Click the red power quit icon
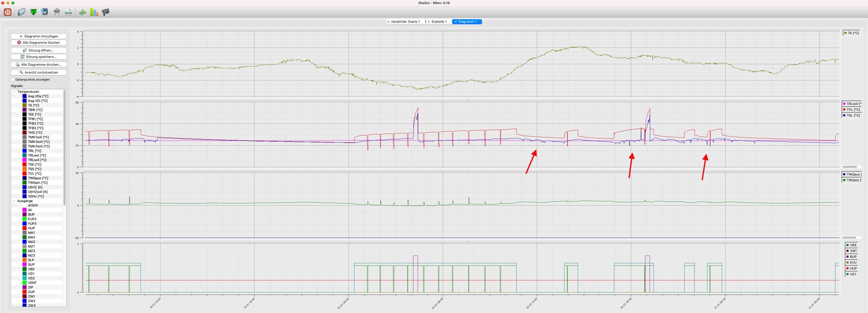Screen dimensions: 868x313 [8, 12]
